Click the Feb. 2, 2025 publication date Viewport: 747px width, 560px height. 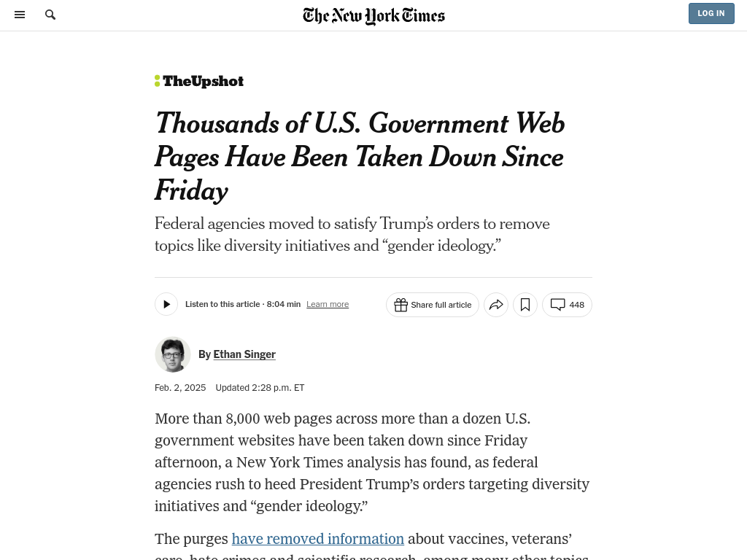(x=180, y=388)
